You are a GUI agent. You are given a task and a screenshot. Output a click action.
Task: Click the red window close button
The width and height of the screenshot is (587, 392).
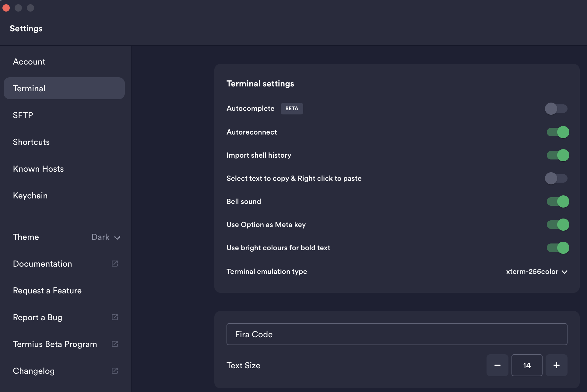(6, 8)
